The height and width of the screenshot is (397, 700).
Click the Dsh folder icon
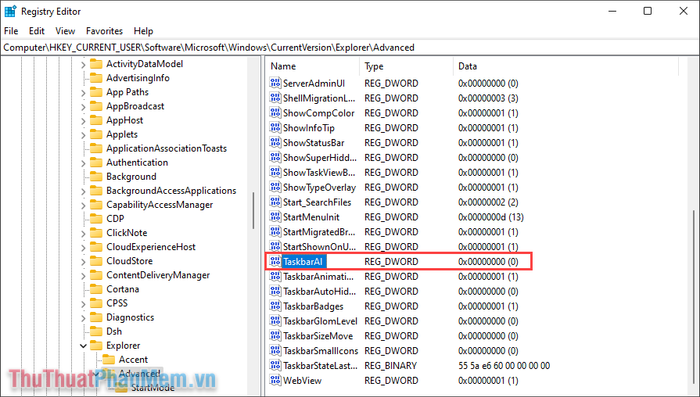pyautogui.click(x=96, y=331)
